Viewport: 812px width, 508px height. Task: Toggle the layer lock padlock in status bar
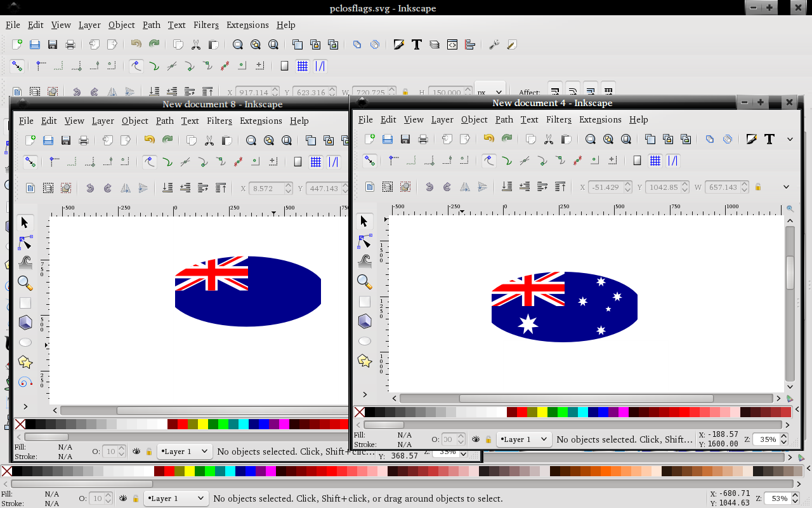(x=136, y=498)
